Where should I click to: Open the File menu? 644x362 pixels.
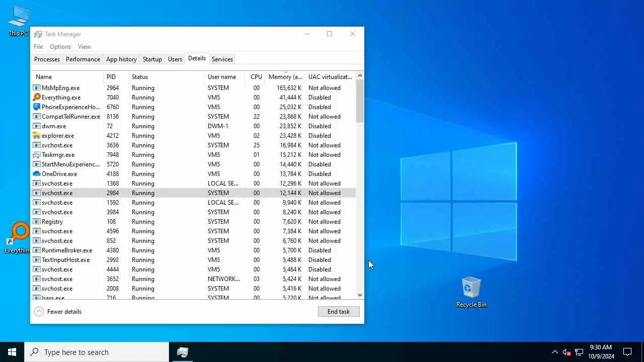click(x=38, y=47)
